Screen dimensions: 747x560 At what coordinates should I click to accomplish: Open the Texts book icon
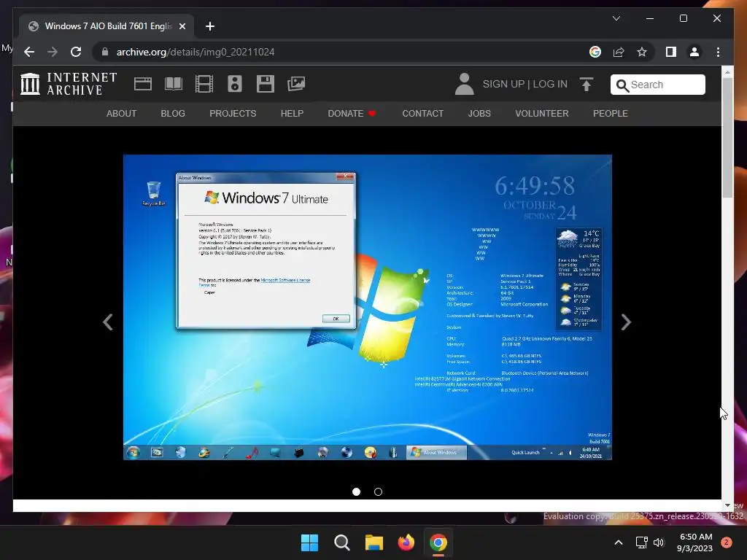(x=174, y=84)
